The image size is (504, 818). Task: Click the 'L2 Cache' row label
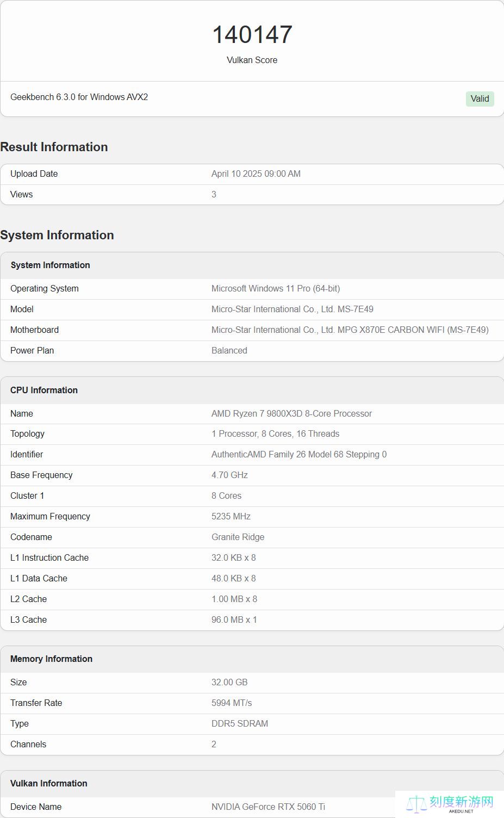(28, 599)
